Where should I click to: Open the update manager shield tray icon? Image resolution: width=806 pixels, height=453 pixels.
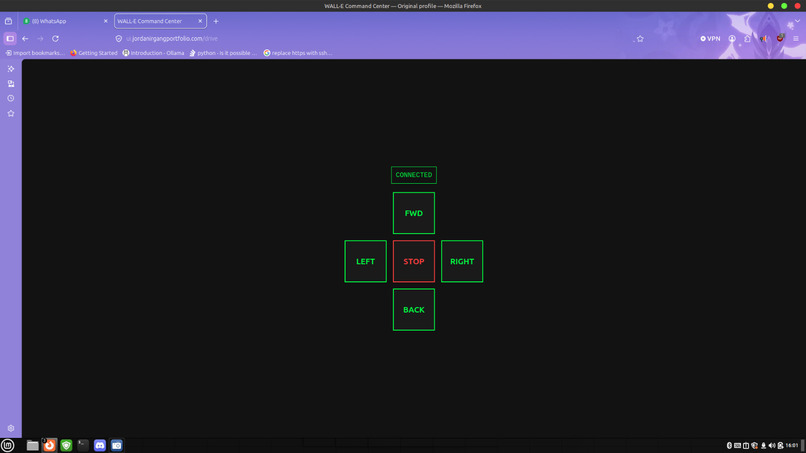click(x=755, y=445)
